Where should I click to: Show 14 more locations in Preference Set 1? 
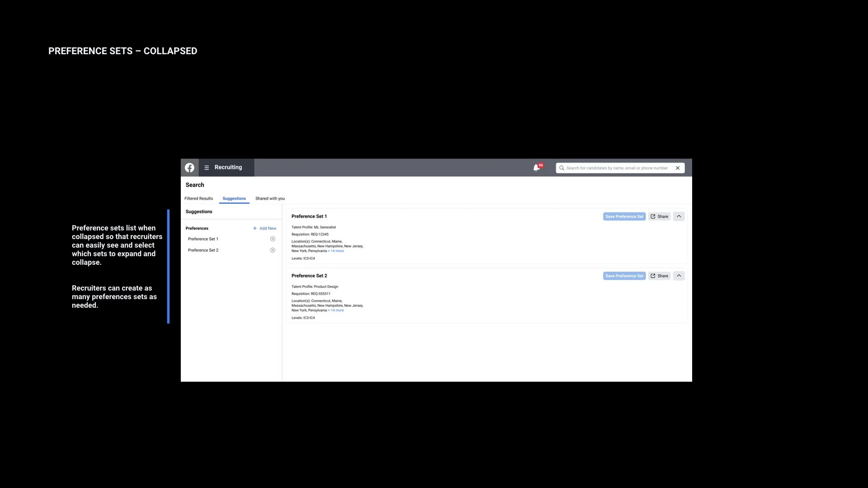pyautogui.click(x=336, y=251)
